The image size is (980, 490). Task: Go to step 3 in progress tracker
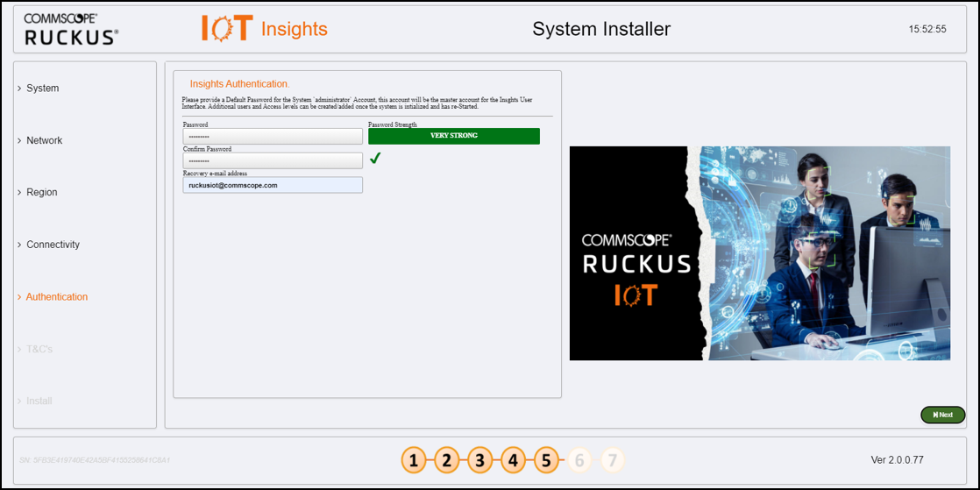[479, 461]
